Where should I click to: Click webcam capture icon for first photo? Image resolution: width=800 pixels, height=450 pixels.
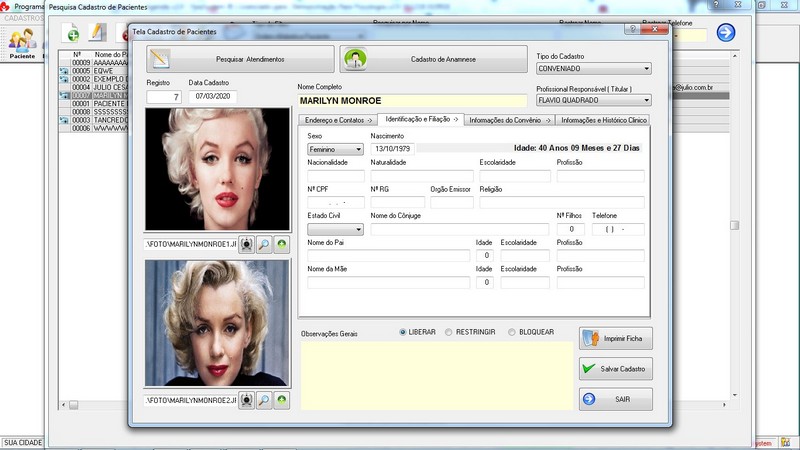point(247,244)
